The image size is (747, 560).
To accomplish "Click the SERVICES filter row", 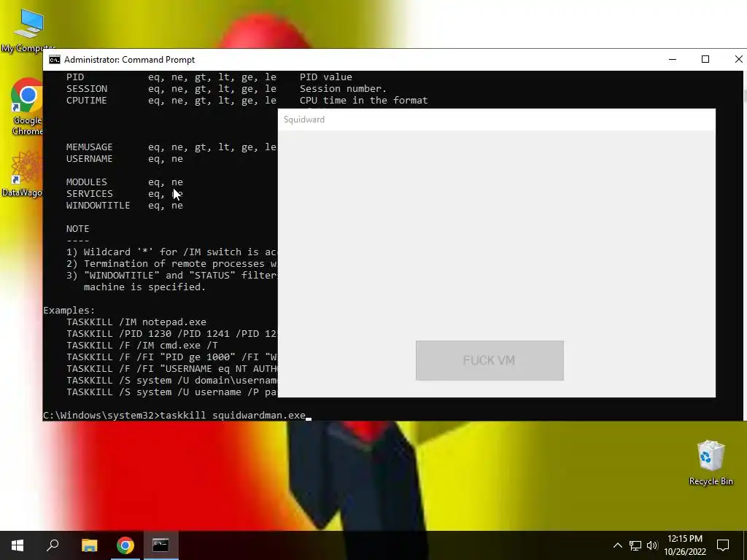I will tap(124, 194).
